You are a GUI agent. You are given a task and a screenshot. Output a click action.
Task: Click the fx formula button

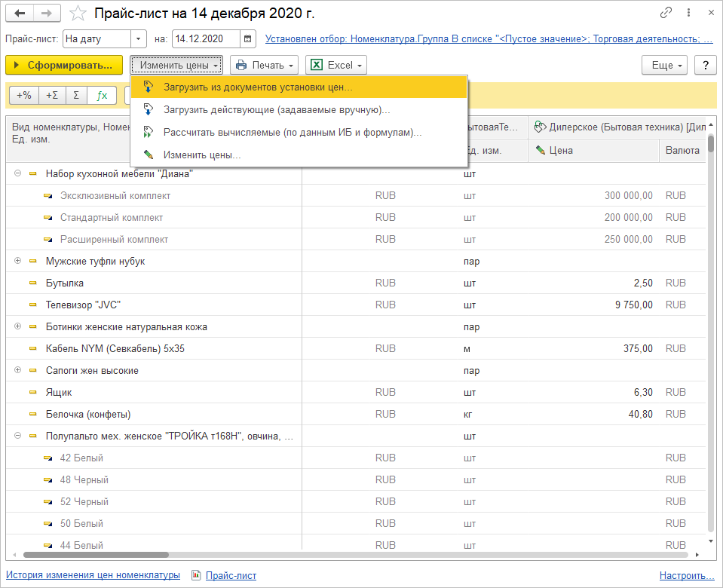pos(101,95)
